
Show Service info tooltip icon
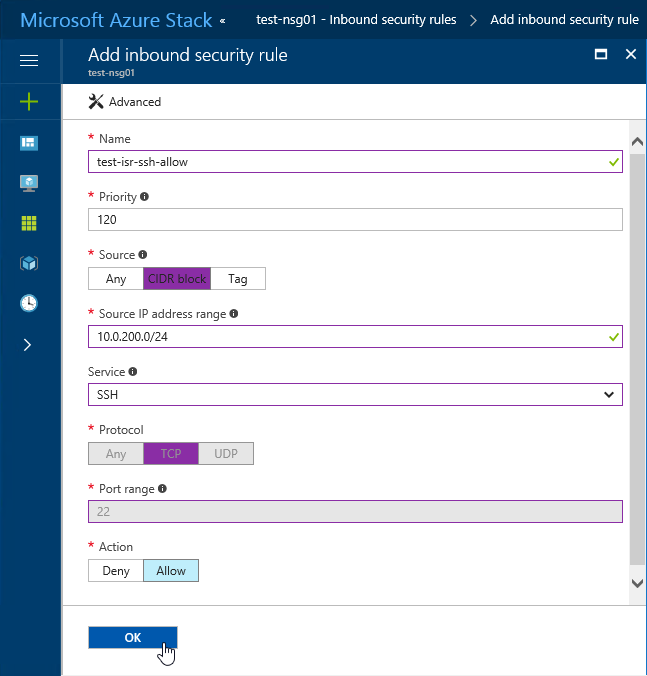[x=133, y=372]
